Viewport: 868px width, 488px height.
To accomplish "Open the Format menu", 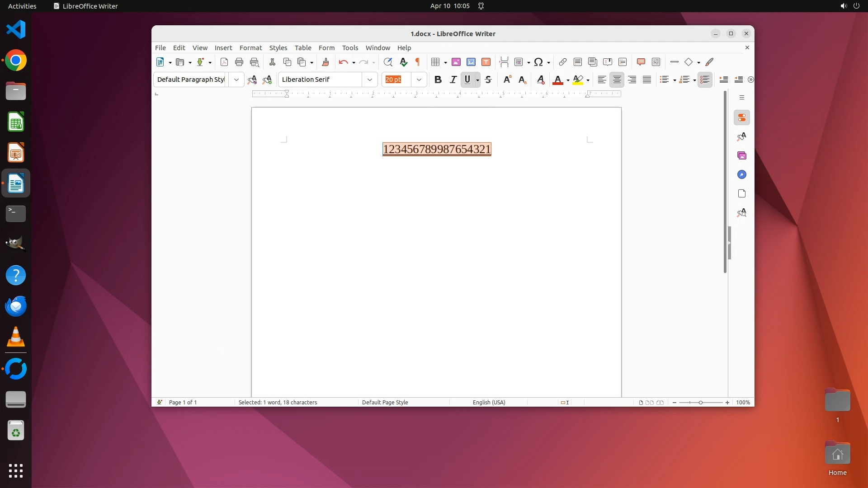I will tap(250, 48).
